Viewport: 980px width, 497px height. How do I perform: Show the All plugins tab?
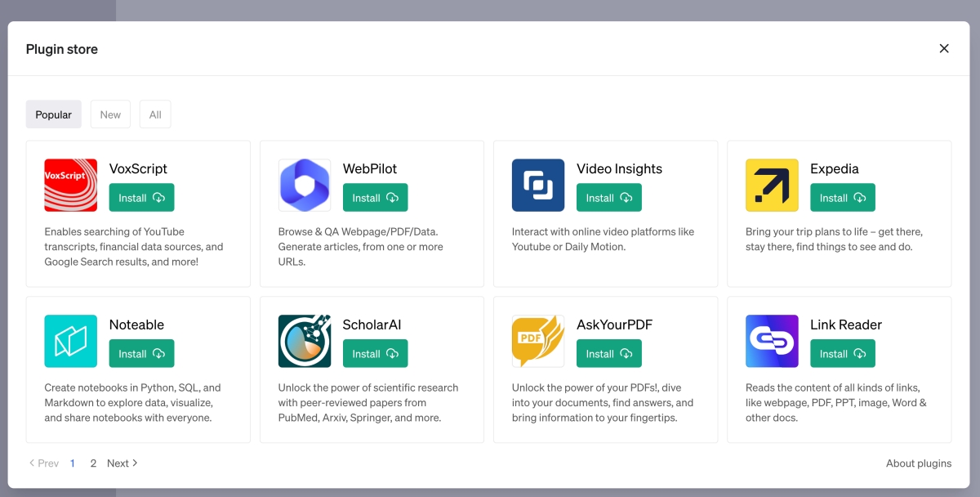(155, 114)
